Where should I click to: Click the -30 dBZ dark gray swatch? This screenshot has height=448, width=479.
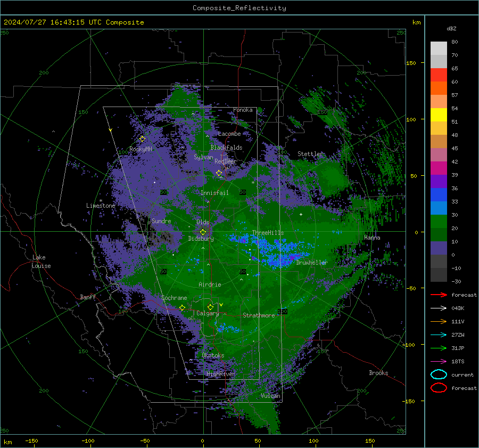click(x=439, y=275)
